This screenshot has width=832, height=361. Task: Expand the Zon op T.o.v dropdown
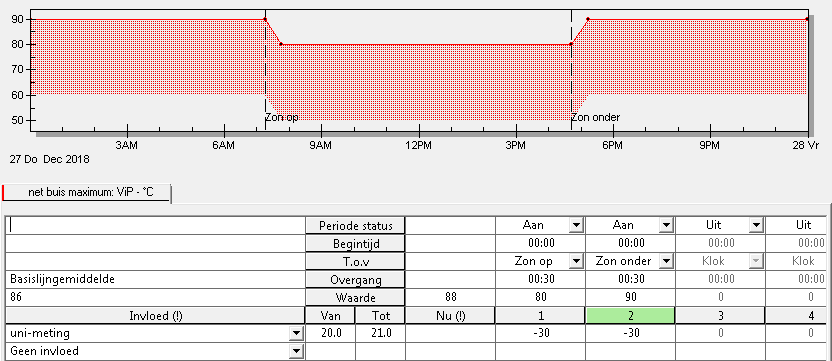[x=576, y=261]
